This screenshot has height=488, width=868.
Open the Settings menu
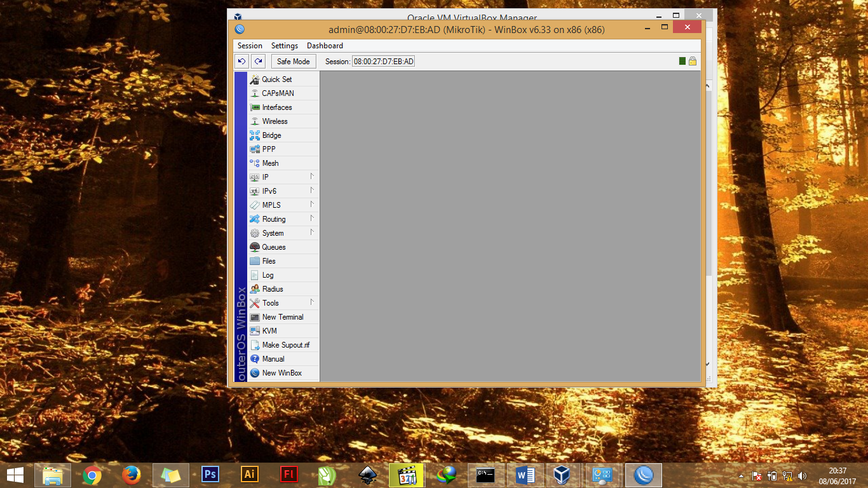pyautogui.click(x=285, y=46)
